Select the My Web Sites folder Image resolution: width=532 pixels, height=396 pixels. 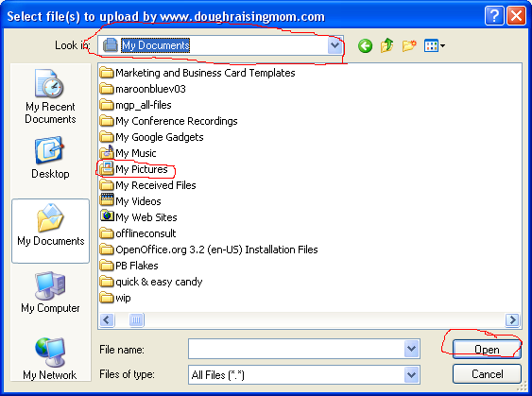point(138,217)
